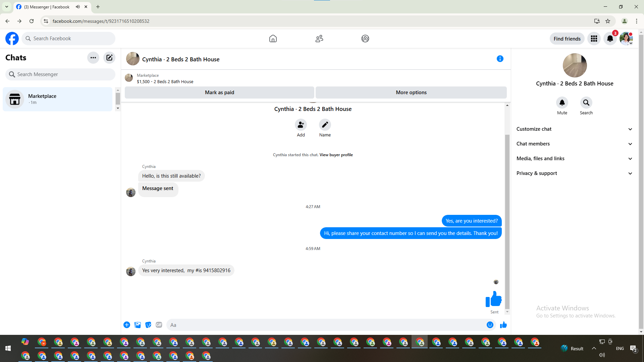
Task: Open the conversation information icon
Action: [500, 59]
